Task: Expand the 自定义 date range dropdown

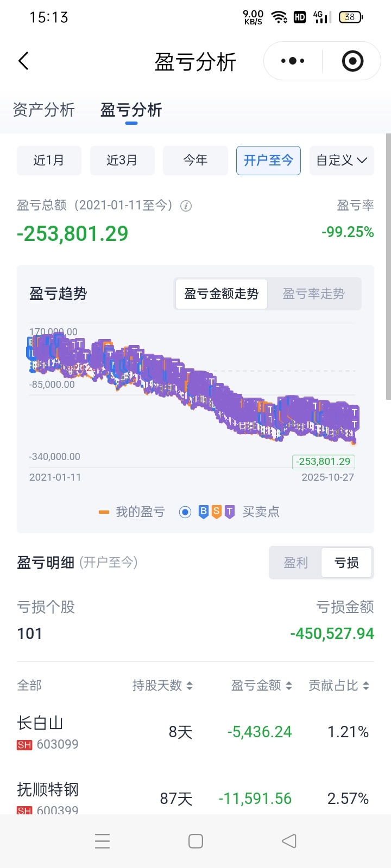Action: pos(342,160)
